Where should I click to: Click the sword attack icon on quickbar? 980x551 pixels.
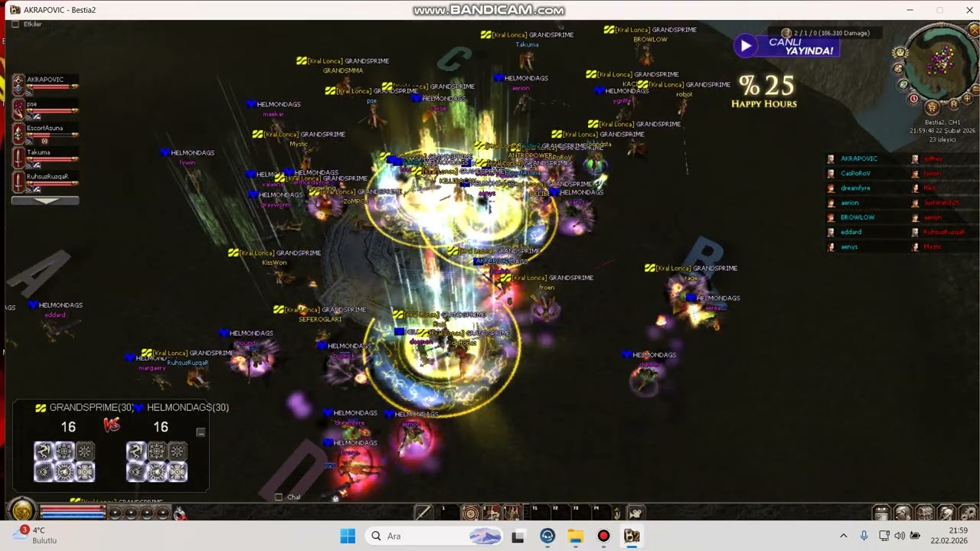423,513
